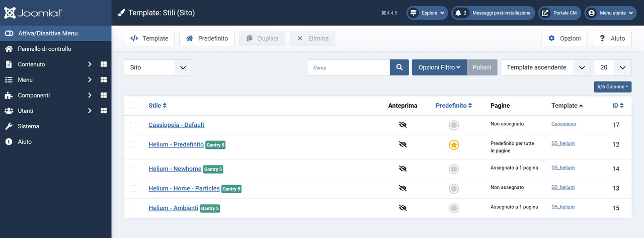Open the 6/6 Colonne dropdown
Viewport: 644px width, 238px height.
613,87
